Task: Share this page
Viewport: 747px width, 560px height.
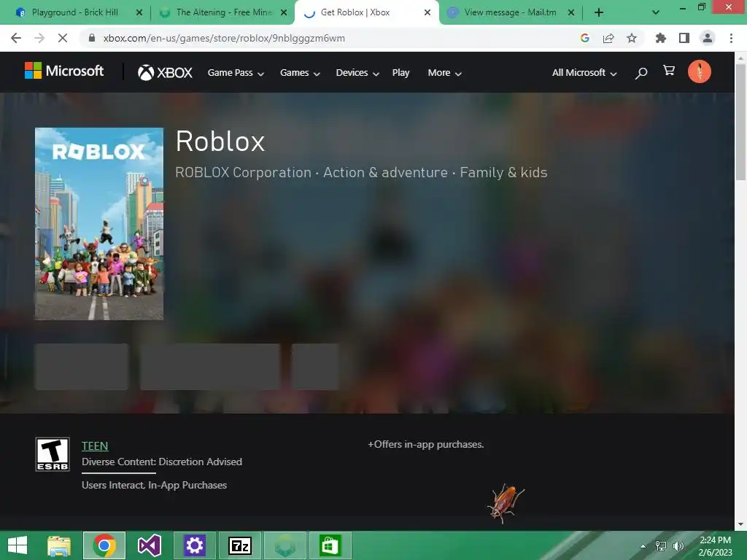Action: pos(608,38)
